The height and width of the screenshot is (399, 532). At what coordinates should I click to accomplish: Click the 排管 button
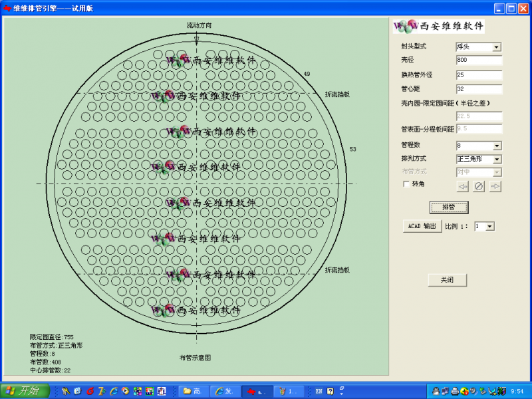448,207
